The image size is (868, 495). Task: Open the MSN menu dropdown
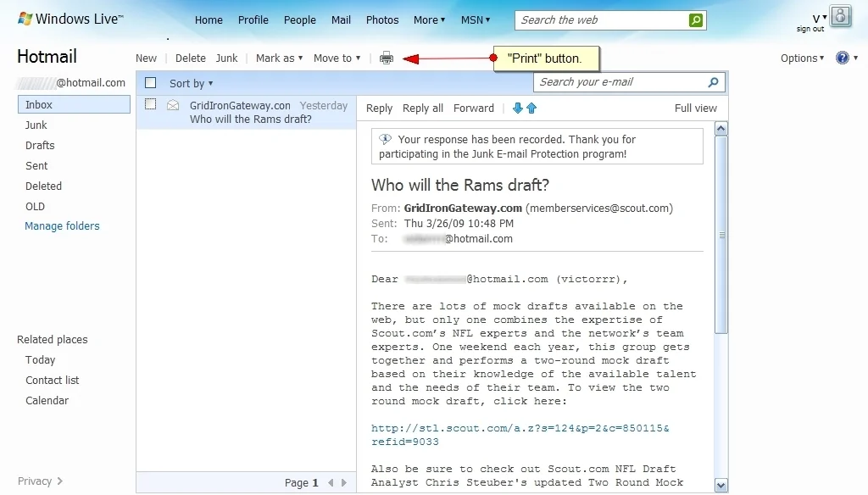(x=476, y=20)
